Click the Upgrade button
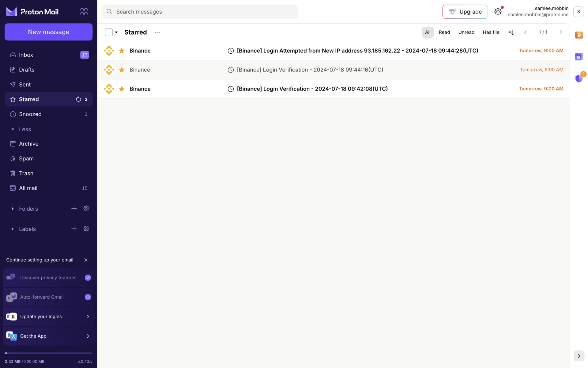The image size is (588, 368). [465, 12]
